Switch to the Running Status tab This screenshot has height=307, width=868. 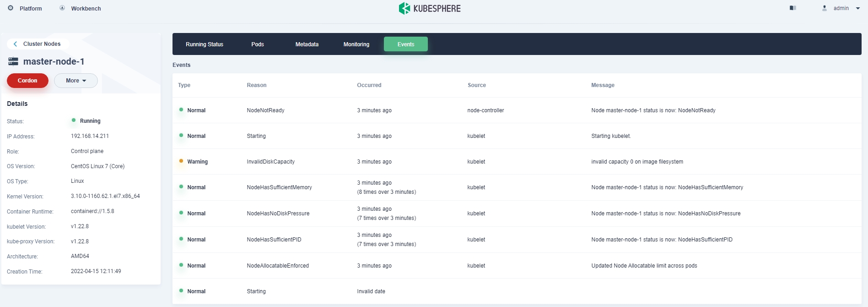point(205,44)
